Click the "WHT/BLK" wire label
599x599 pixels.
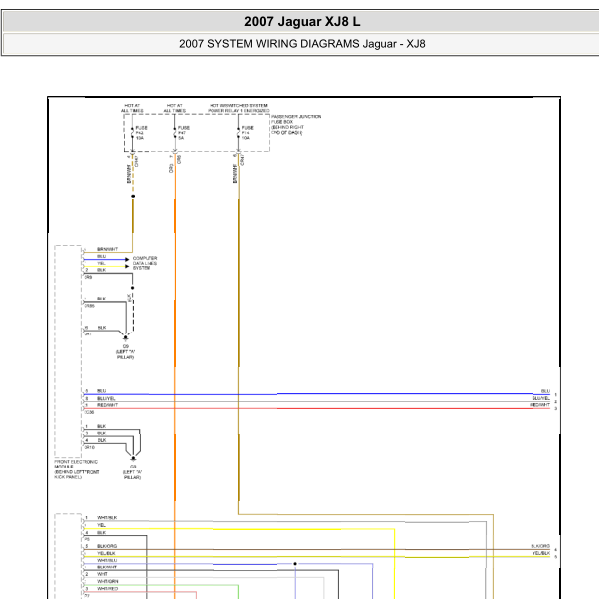click(107, 518)
